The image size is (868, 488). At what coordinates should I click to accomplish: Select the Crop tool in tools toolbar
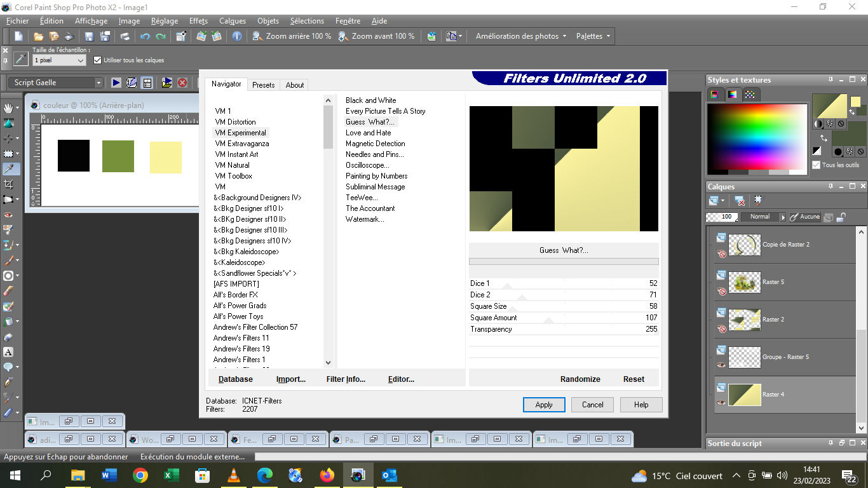[8, 184]
